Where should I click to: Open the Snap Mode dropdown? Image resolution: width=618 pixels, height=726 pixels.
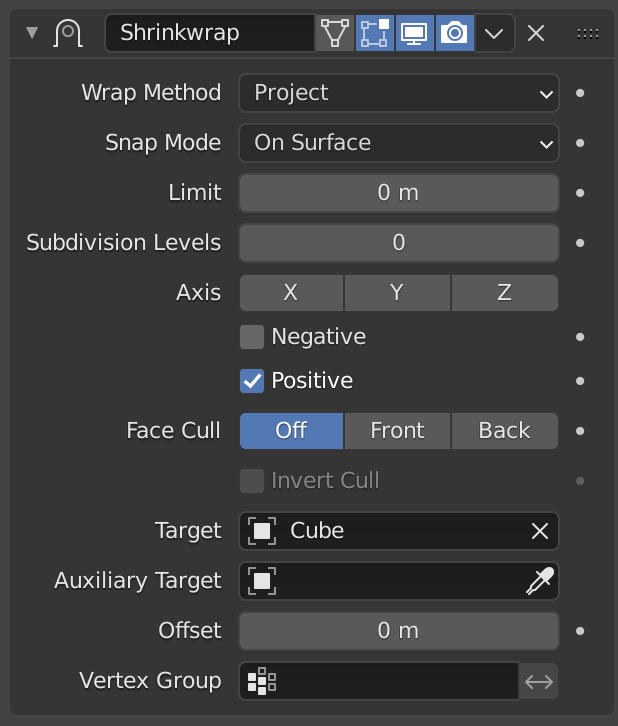point(398,143)
